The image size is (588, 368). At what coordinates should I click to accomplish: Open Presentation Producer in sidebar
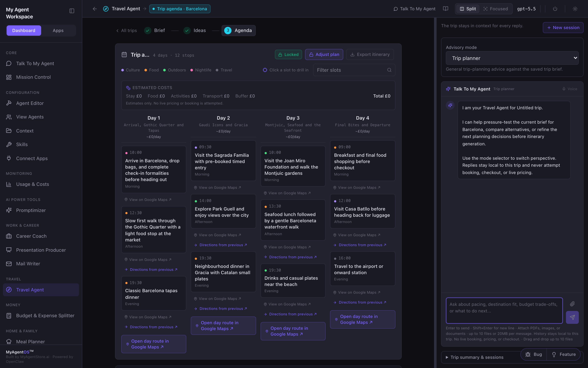[x=41, y=250]
